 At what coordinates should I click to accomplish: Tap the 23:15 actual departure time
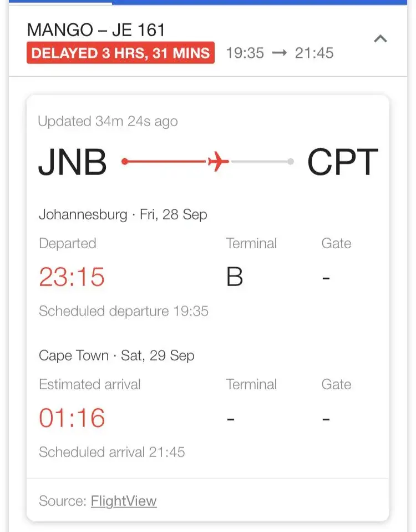72,277
